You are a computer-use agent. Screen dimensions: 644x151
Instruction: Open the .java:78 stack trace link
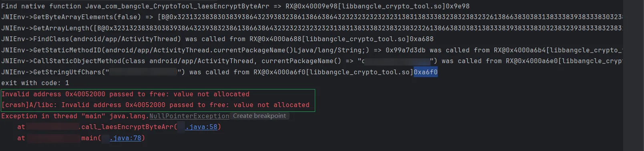point(125,138)
